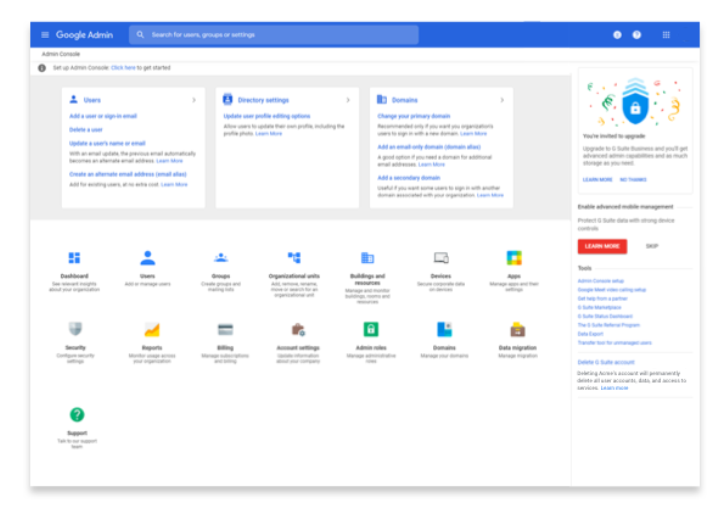Open the Admin roles icon
The height and width of the screenshot is (527, 728).
[x=371, y=329]
